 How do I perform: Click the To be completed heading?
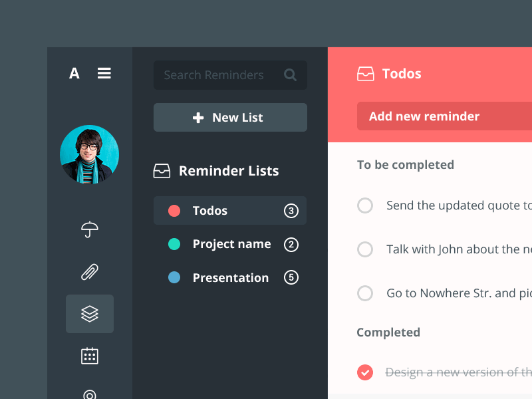coord(406,165)
